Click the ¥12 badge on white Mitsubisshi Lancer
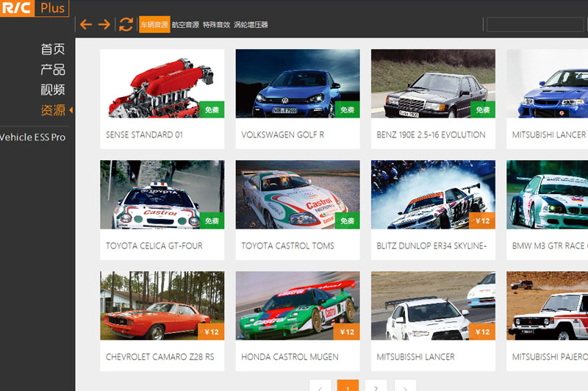The height and width of the screenshot is (391, 588). tap(483, 331)
